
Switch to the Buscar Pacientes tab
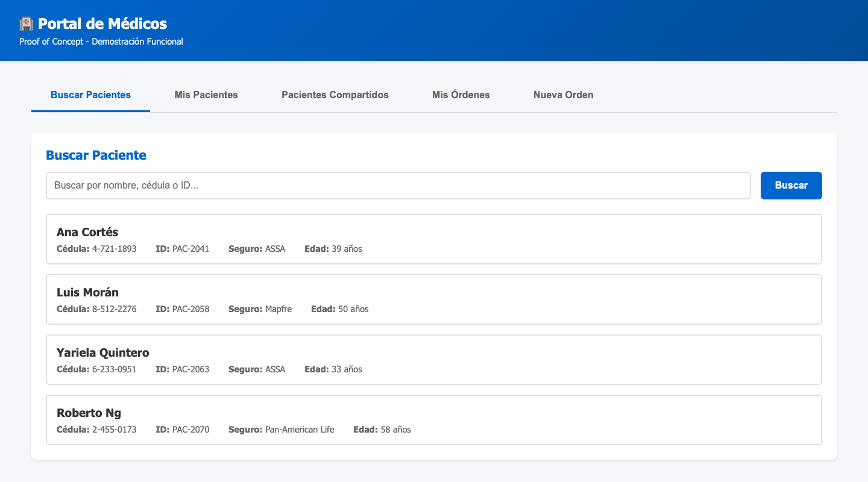(90, 95)
